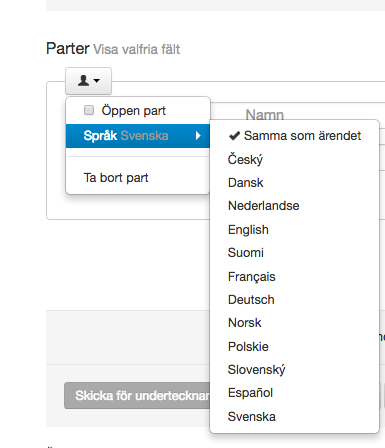The width and height of the screenshot is (385, 448).
Task: Click the Skicka för undertecknande button
Action: pyautogui.click(x=137, y=396)
